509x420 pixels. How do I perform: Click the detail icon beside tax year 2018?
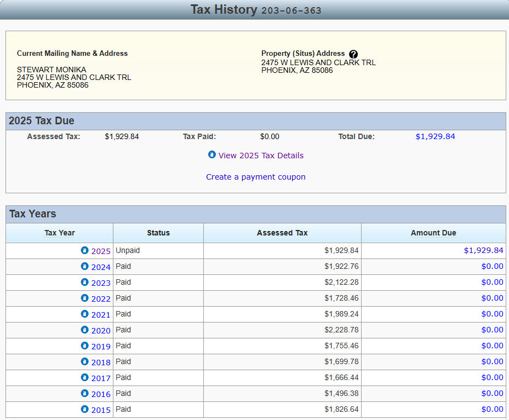[x=84, y=362]
